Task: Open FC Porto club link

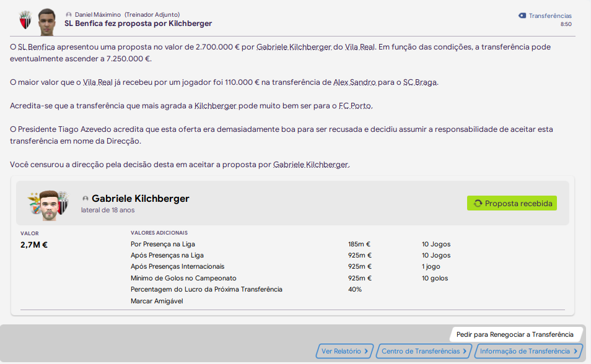Action: 355,106
